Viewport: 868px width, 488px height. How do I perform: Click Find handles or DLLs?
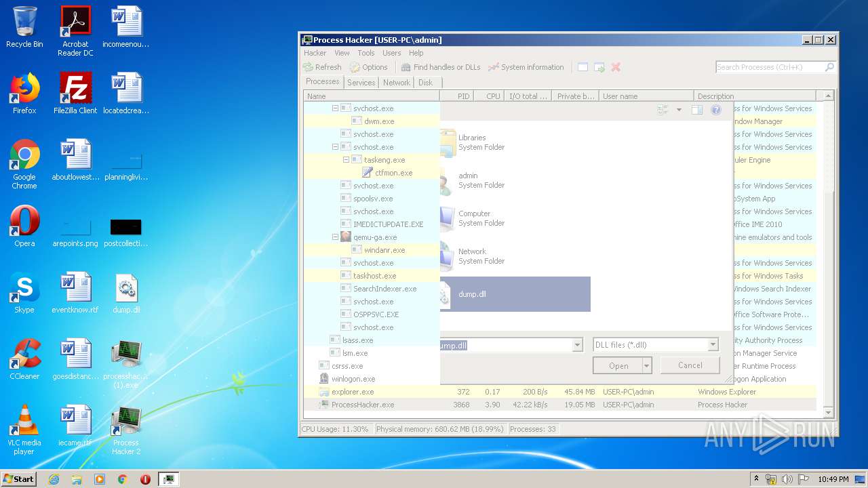click(x=441, y=67)
